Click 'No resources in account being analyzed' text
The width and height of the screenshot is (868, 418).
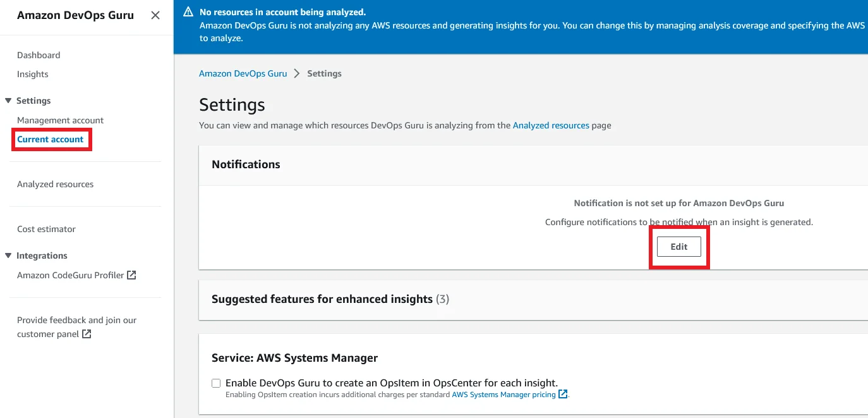282,12
